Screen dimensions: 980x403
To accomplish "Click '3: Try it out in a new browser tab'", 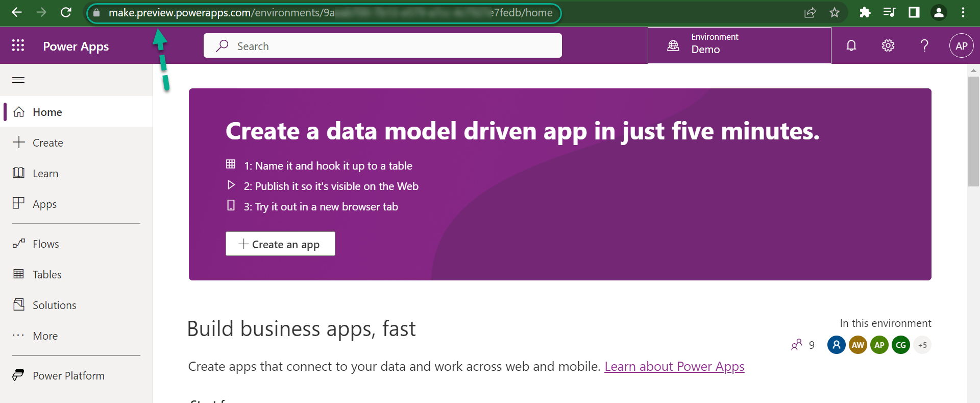I will [x=321, y=207].
